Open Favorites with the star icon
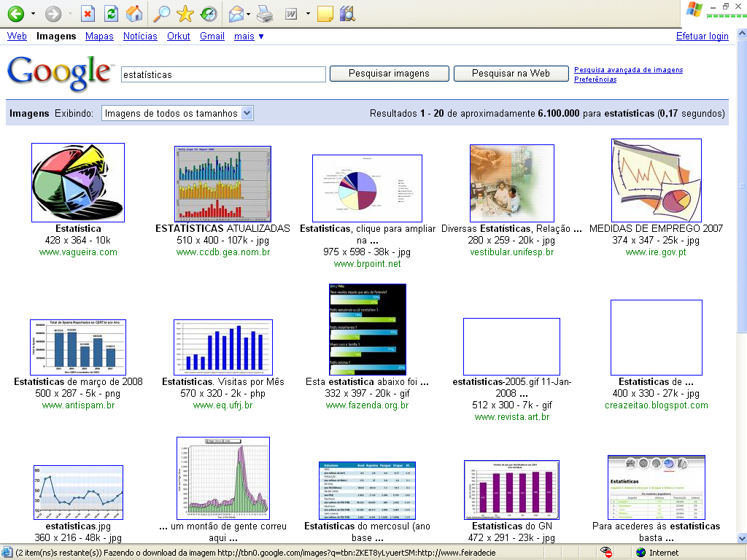 [185, 13]
